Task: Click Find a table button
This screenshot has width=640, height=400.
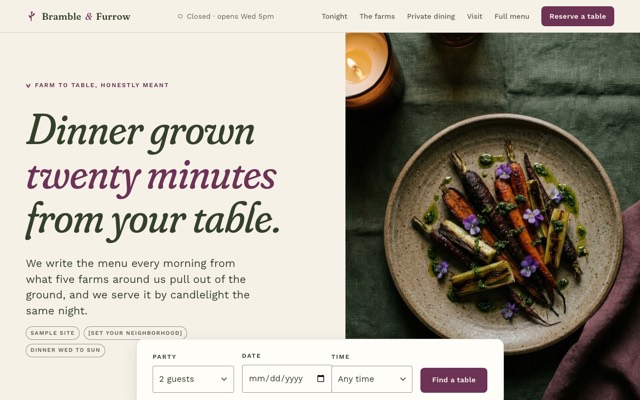Action: point(453,380)
